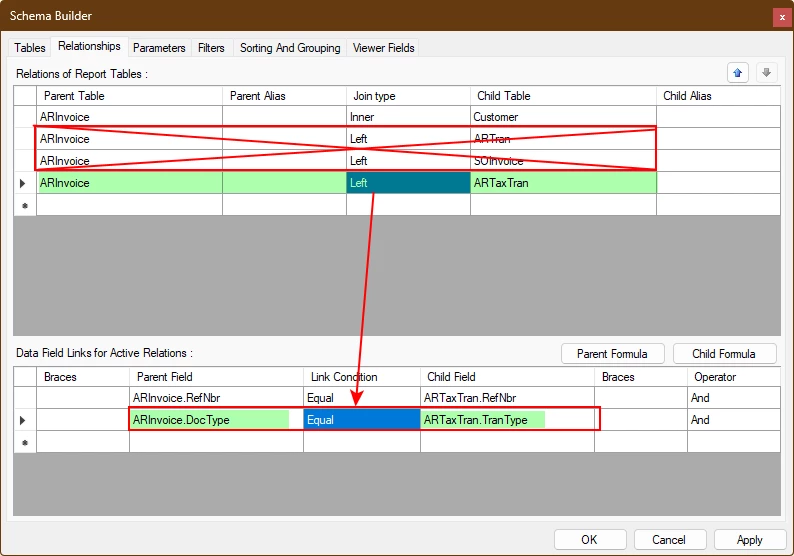794x556 pixels.
Task: Open the Left join type cell for ARTaxTran
Action: coord(408,183)
